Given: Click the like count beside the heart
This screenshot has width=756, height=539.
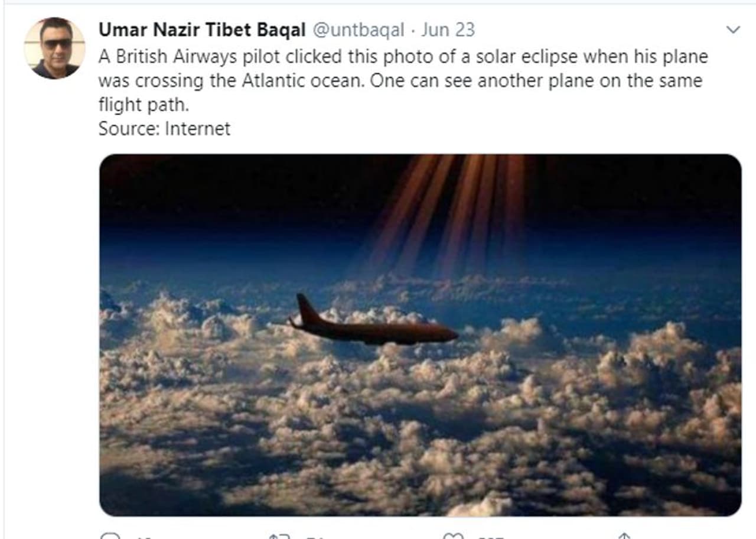Looking at the screenshot, I should point(490,537).
